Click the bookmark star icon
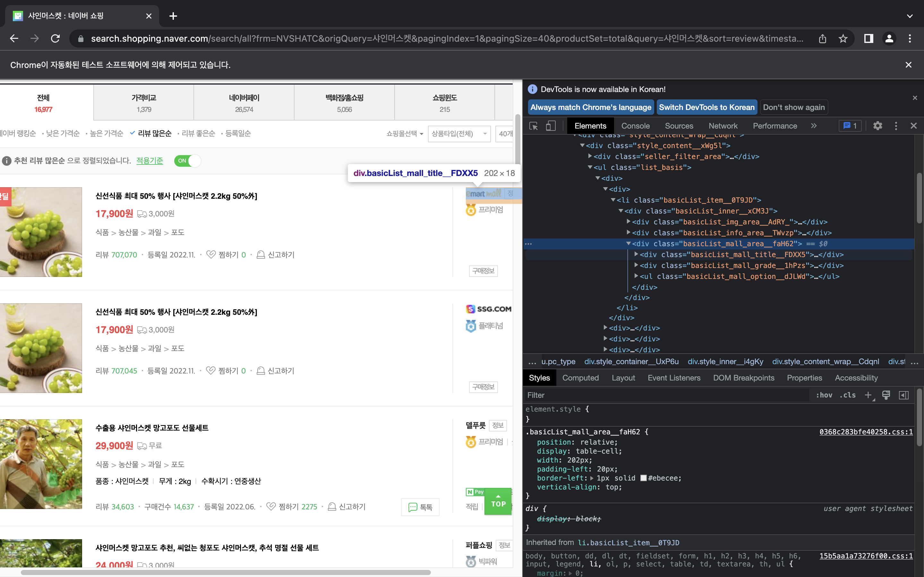924x577 pixels. tap(843, 38)
